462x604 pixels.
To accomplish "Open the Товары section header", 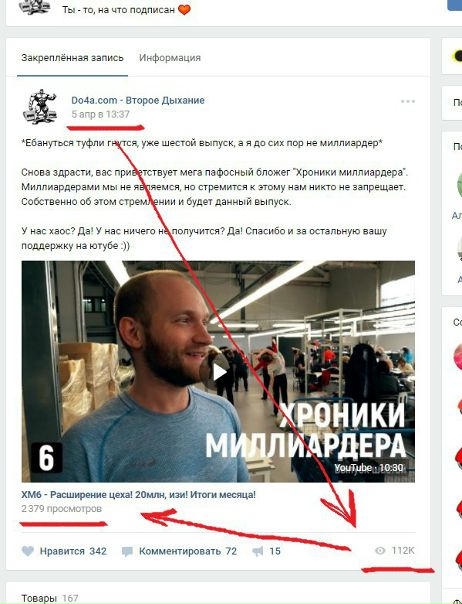I will (x=38, y=598).
